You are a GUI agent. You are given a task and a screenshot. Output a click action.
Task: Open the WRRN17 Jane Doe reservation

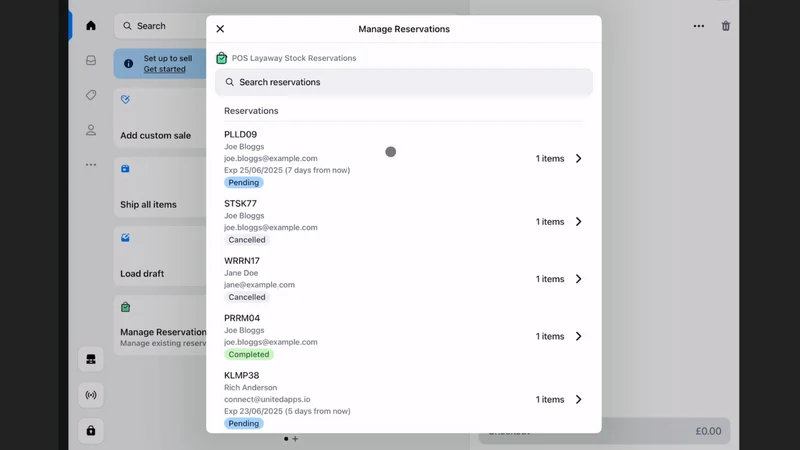coord(404,279)
